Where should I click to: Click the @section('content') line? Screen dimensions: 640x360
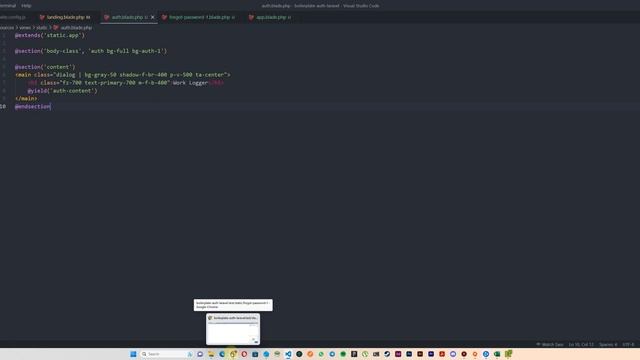pos(45,67)
